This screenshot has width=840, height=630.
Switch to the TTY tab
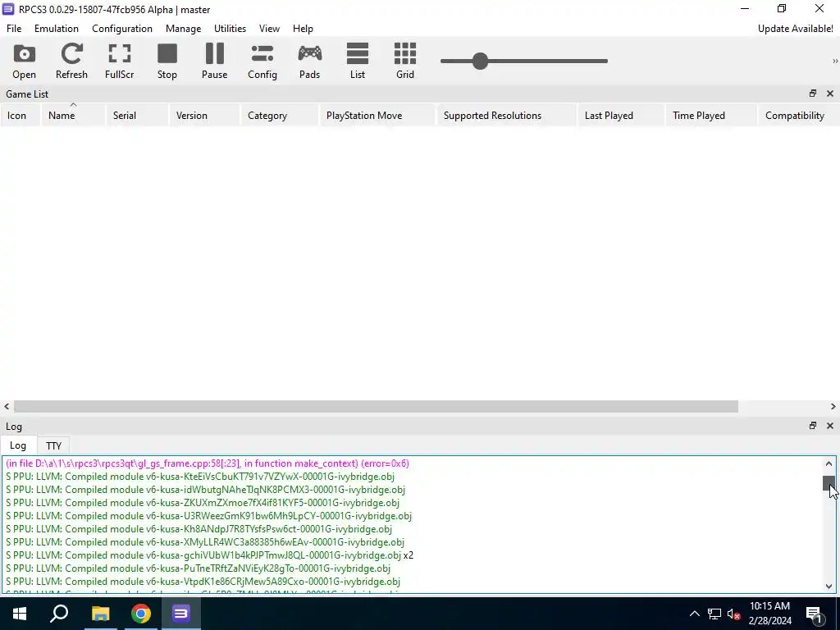tap(53, 445)
